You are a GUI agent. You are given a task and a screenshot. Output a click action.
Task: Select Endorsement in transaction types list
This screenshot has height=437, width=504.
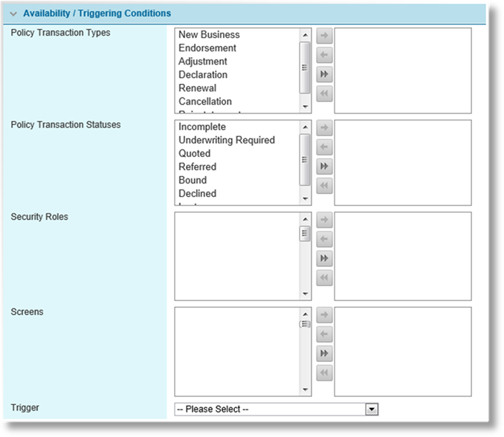pyautogui.click(x=207, y=48)
